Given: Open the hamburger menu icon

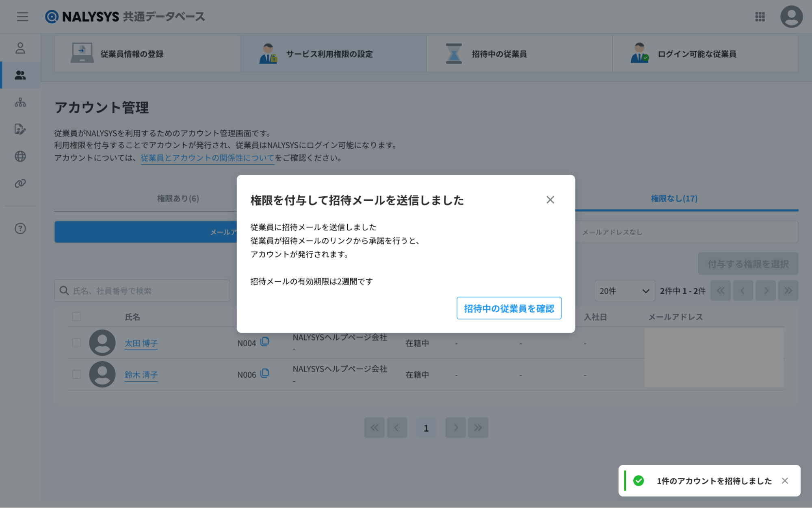Looking at the screenshot, I should click(22, 17).
